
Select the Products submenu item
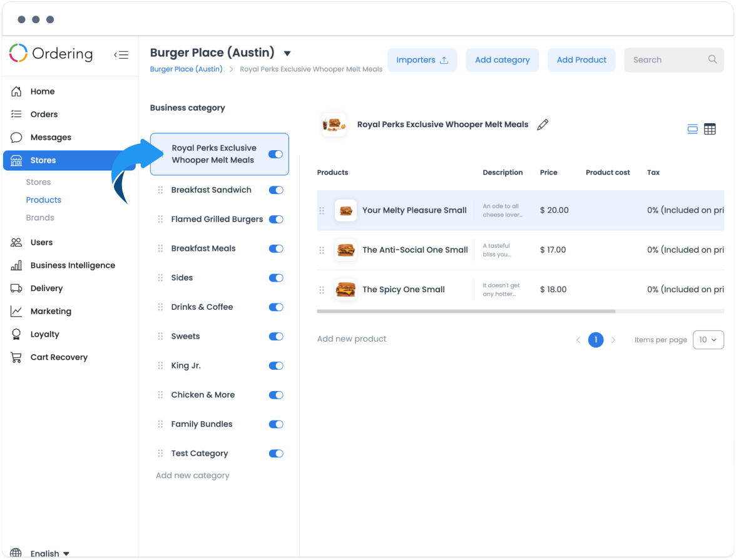(44, 200)
